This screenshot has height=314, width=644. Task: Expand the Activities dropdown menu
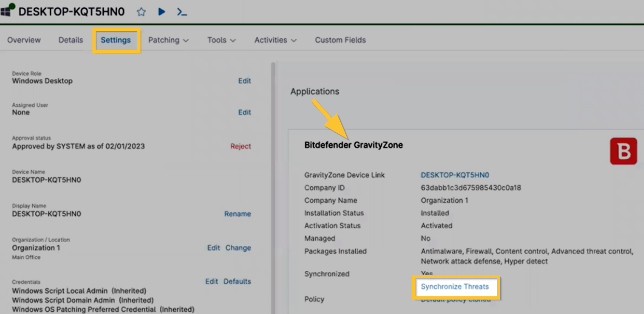click(x=276, y=40)
